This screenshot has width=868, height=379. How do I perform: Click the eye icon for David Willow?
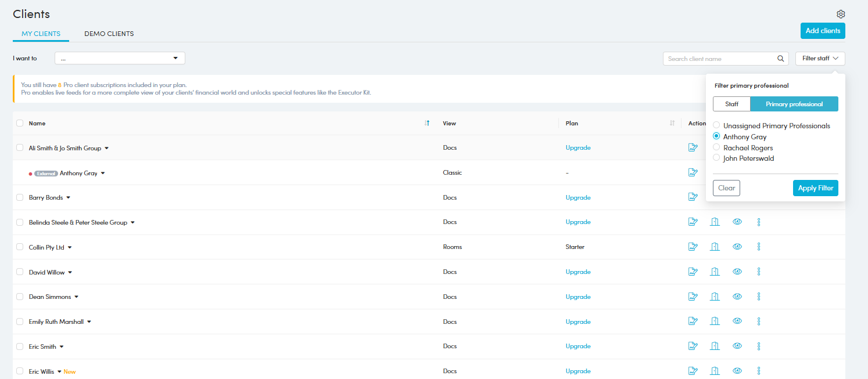point(737,272)
